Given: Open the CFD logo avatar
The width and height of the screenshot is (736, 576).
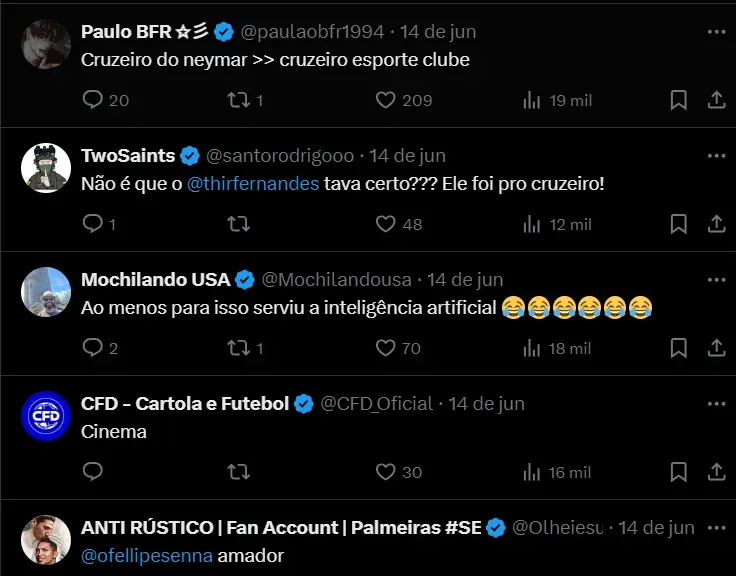Looking at the screenshot, I should point(46,415).
